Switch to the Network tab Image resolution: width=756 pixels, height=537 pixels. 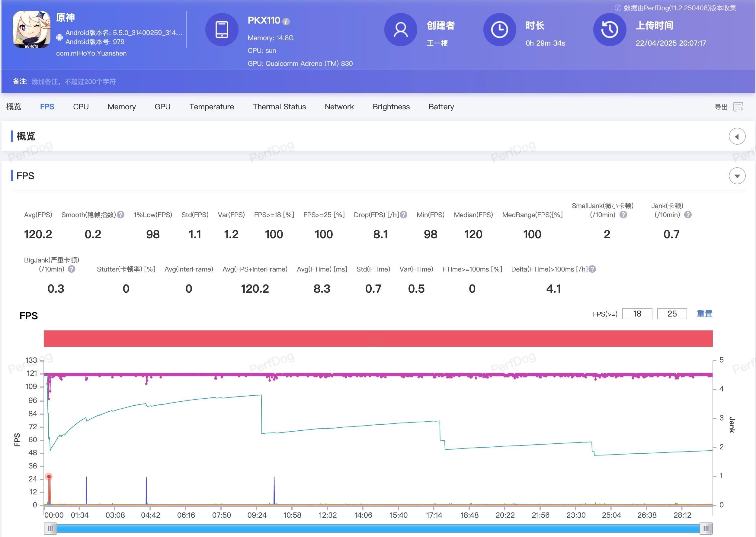click(x=339, y=107)
